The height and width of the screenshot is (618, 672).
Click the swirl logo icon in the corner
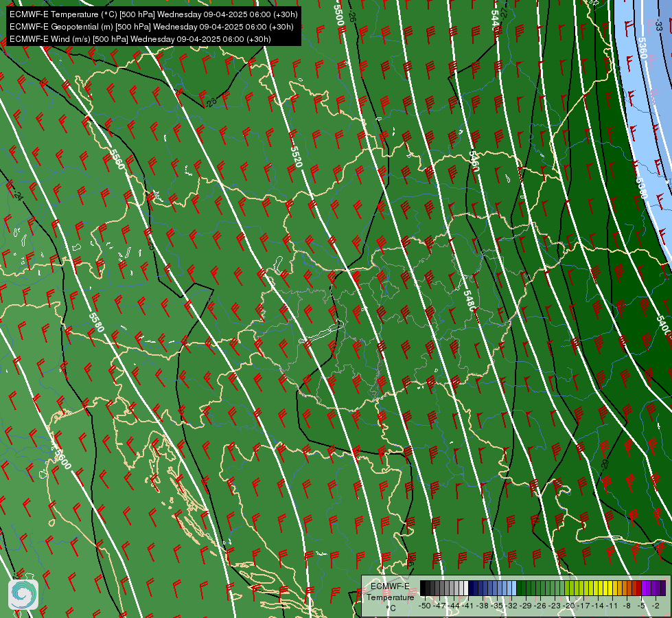(x=23, y=594)
